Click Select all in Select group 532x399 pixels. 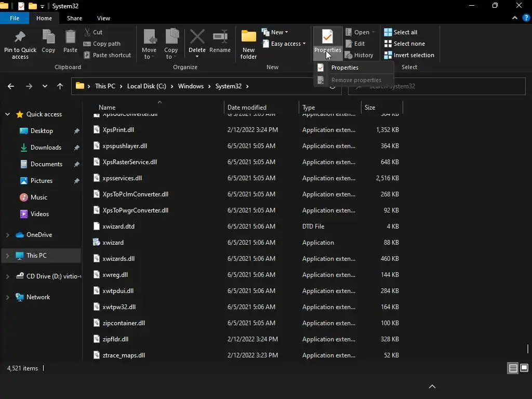pyautogui.click(x=401, y=32)
